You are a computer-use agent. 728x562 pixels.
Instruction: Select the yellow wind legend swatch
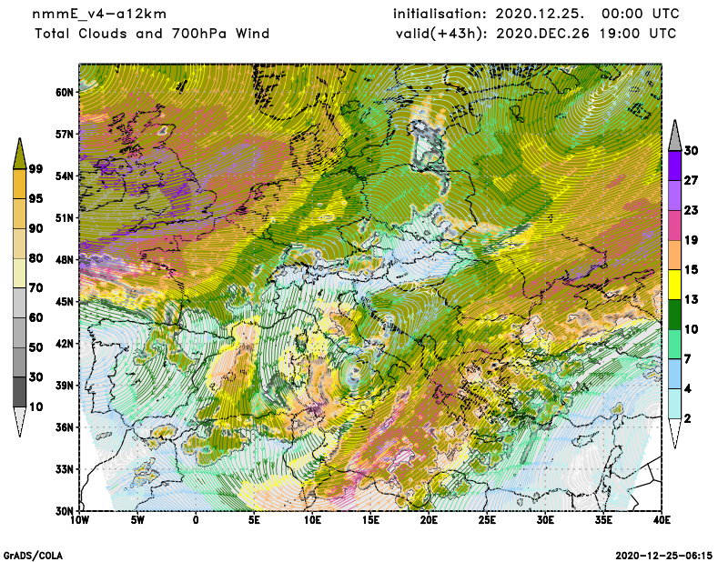click(674, 284)
